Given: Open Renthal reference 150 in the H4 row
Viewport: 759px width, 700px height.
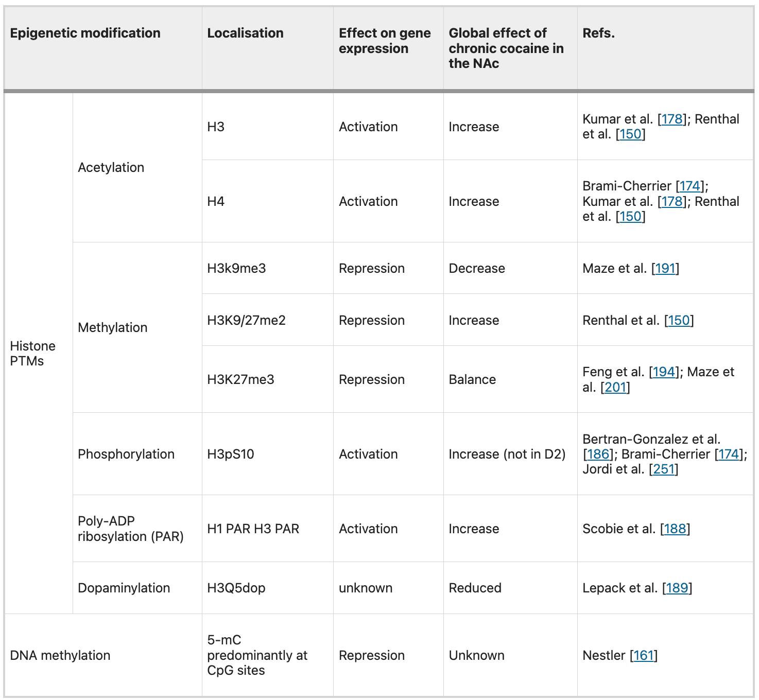Looking at the screenshot, I should tap(630, 217).
